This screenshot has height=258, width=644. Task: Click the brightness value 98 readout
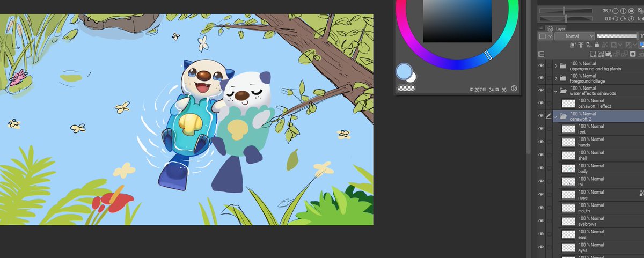click(x=504, y=89)
